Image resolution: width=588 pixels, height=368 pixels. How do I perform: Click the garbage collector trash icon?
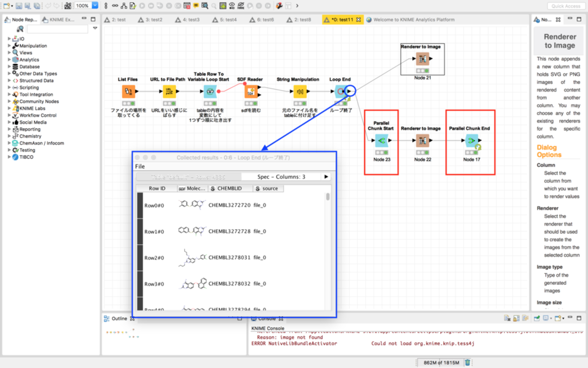click(468, 363)
